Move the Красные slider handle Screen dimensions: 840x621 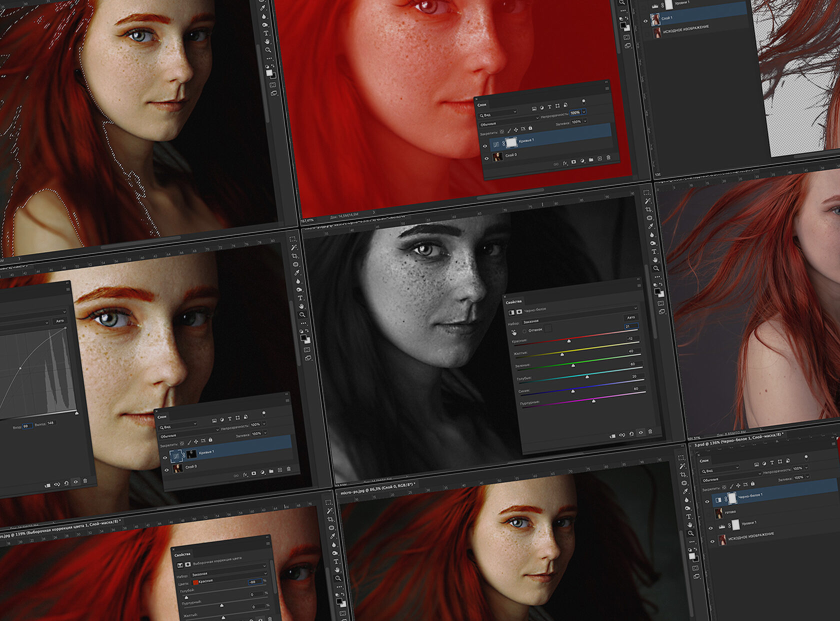[569, 340]
